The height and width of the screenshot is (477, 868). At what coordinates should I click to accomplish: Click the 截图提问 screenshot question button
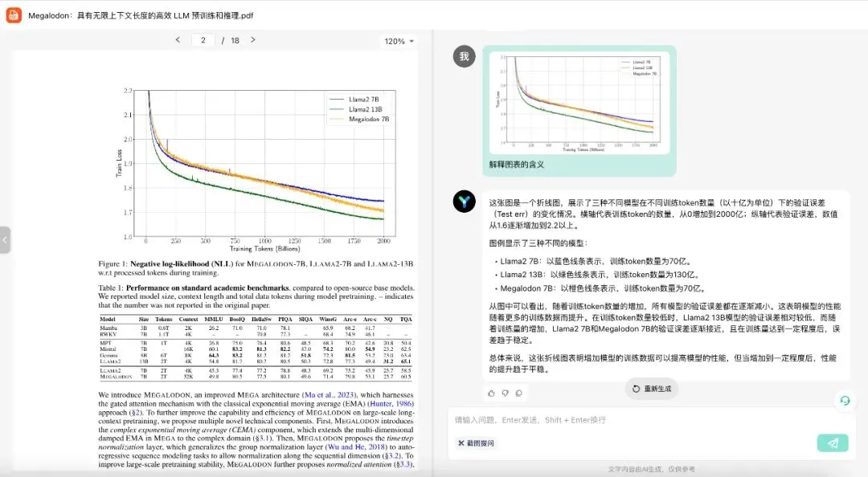[x=476, y=443]
